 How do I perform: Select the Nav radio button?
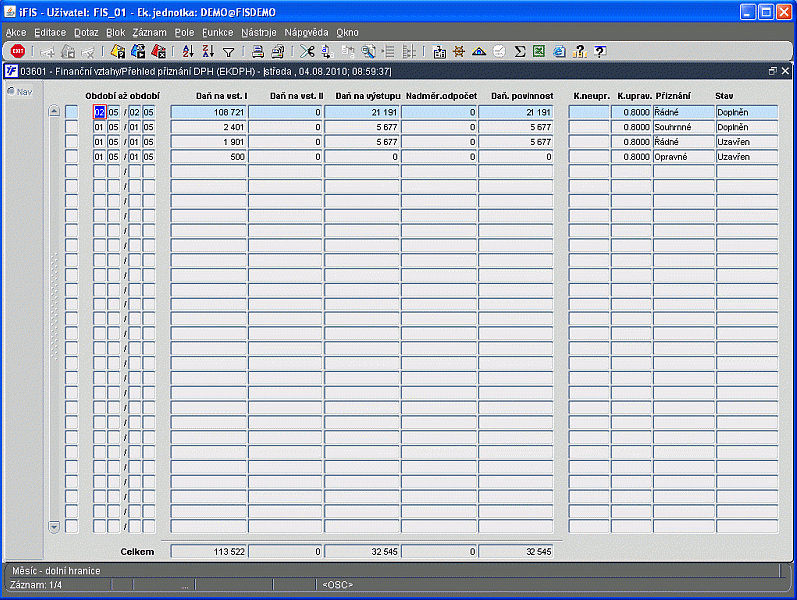pos(11,92)
